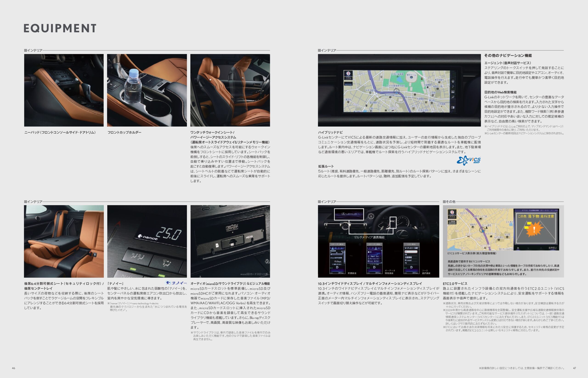Click the blue nanoe ナノイー logo
Image resolution: width=588 pixels, height=378 pixels.
pyautogui.click(x=176, y=283)
